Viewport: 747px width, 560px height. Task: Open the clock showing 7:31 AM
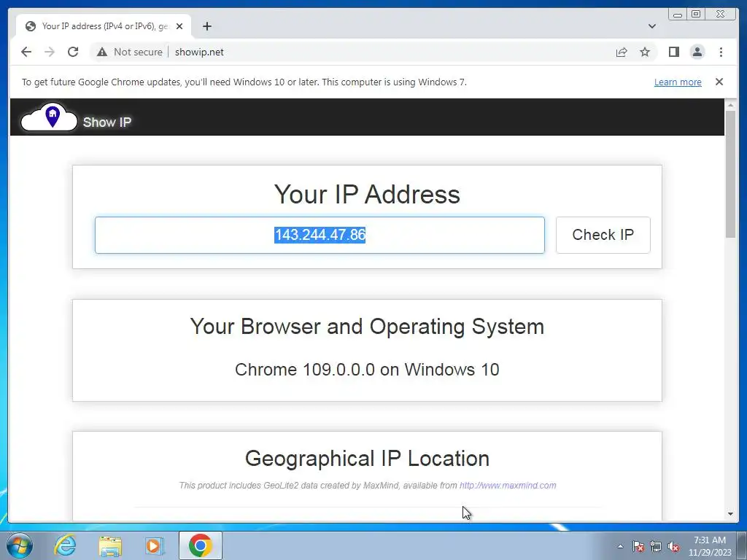tap(709, 546)
